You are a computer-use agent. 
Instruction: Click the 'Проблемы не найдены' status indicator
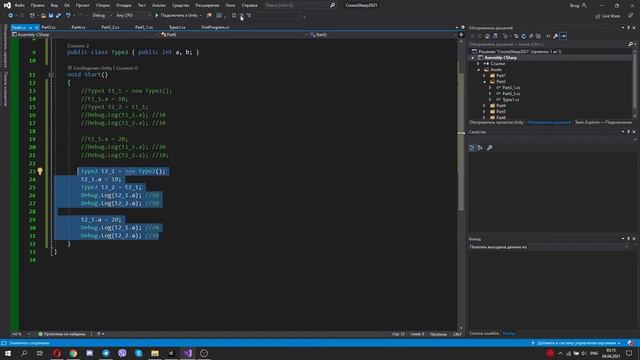tap(62, 334)
